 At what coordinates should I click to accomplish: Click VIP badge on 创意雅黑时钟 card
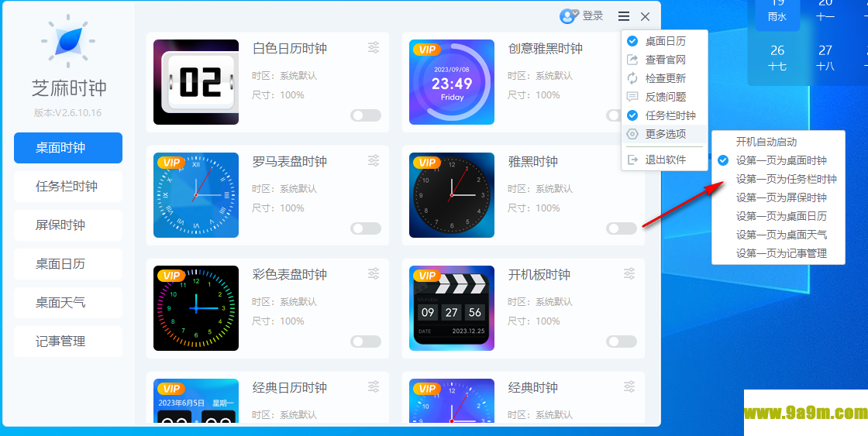pyautogui.click(x=427, y=50)
